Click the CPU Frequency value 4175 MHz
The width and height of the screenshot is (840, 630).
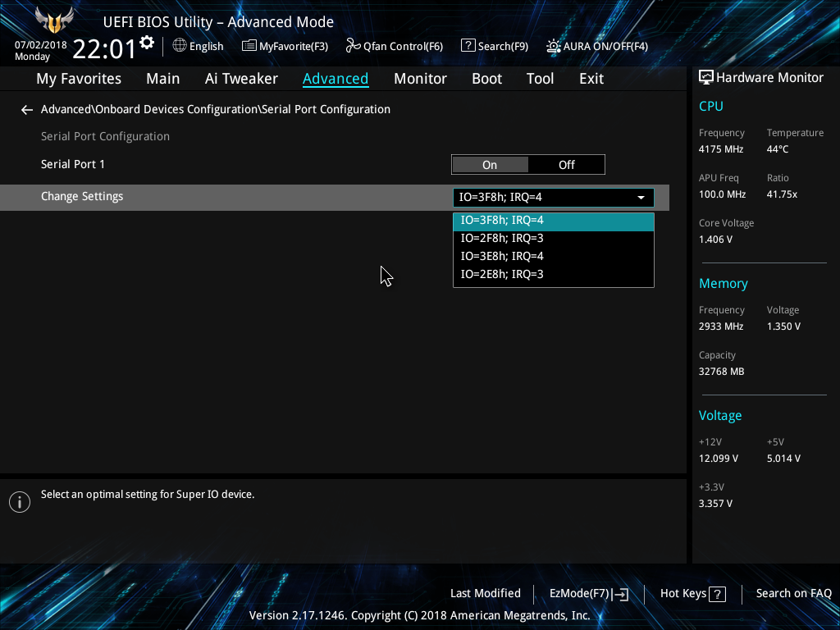720,149
